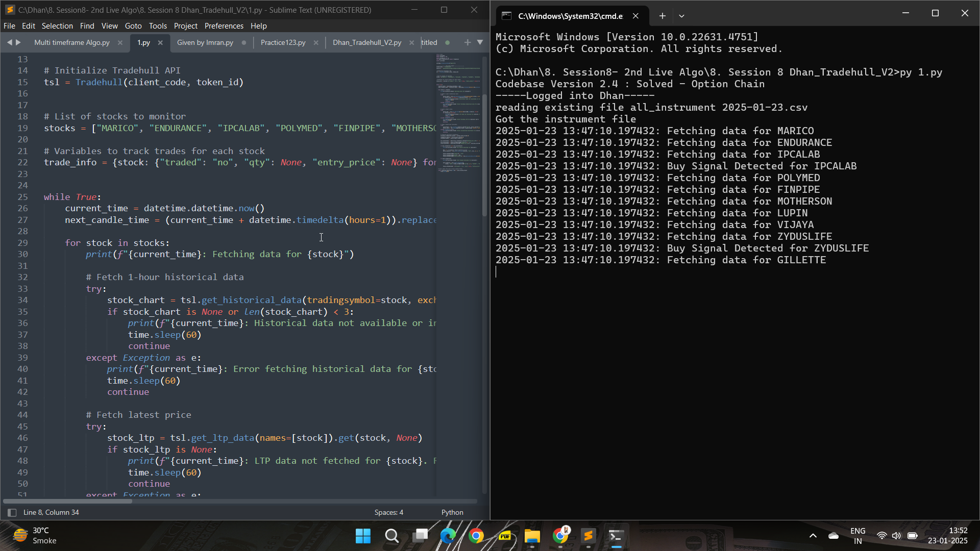Screen dimensions: 980x551
Task: Open Windows Terminal from the taskbar
Action: (x=616, y=536)
